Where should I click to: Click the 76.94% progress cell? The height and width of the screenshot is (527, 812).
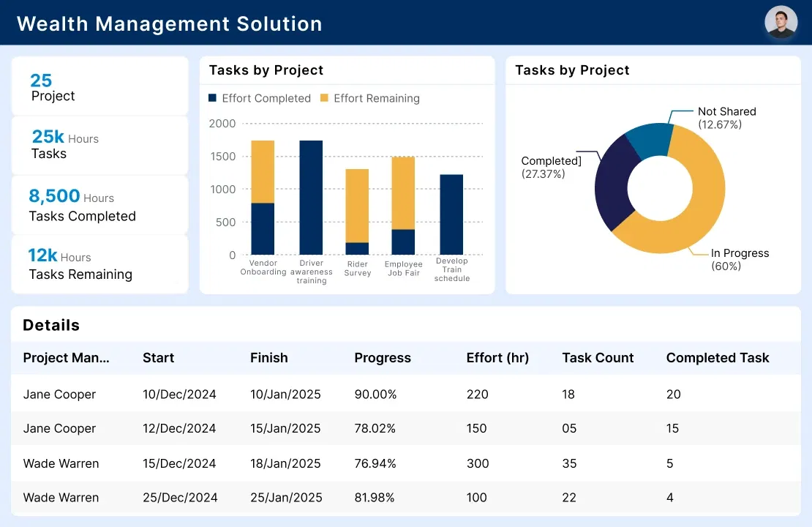point(375,463)
